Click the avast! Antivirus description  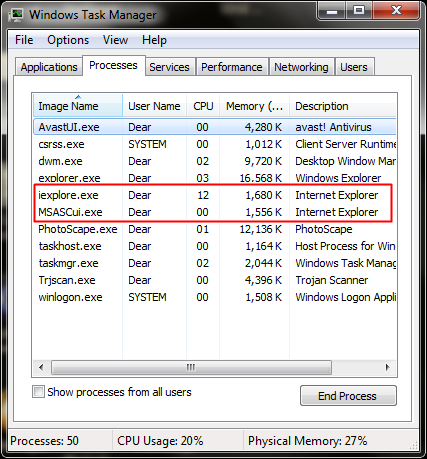point(333,127)
